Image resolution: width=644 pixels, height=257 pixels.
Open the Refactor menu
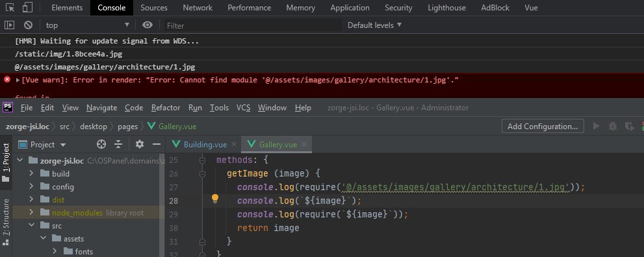click(166, 108)
